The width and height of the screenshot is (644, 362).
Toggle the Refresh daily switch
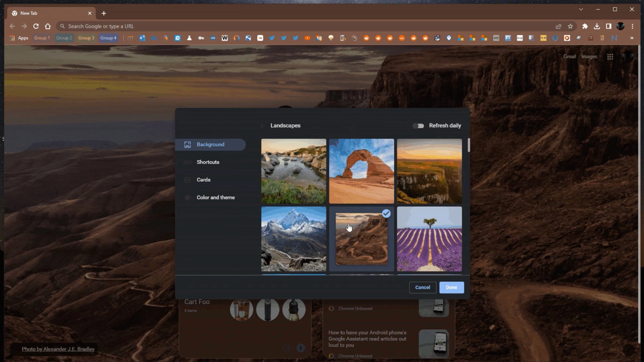pyautogui.click(x=418, y=126)
